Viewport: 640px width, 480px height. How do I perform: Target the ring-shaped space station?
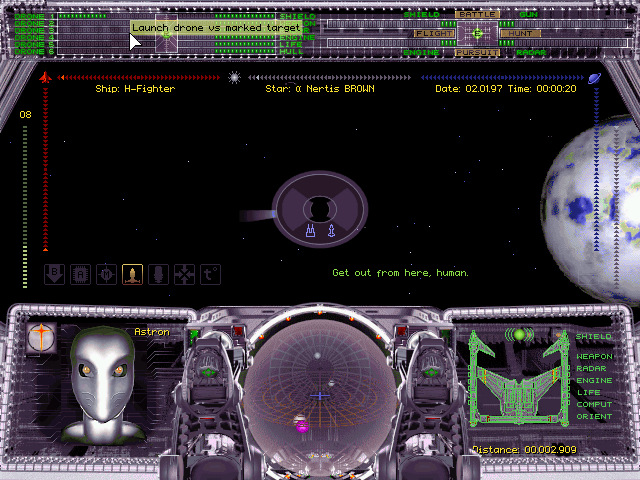[x=320, y=209]
